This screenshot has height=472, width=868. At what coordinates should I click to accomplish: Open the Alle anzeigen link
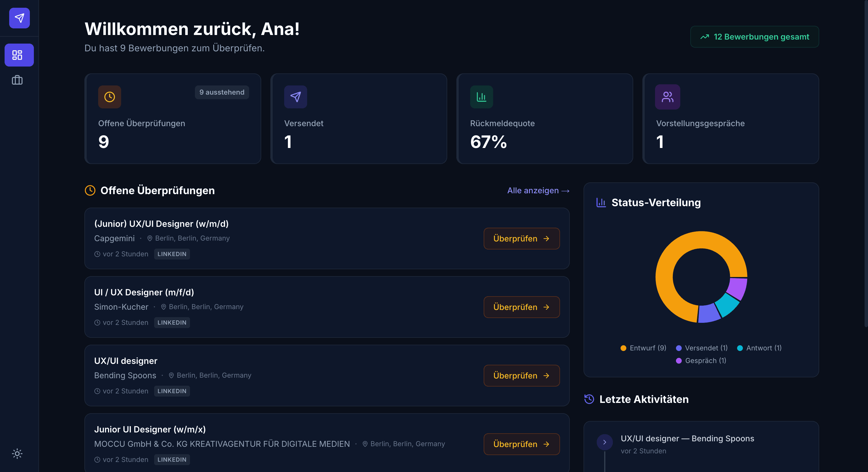coord(538,191)
